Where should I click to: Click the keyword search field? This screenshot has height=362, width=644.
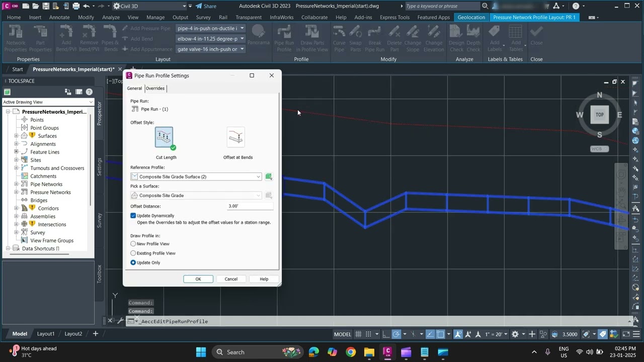442,6
